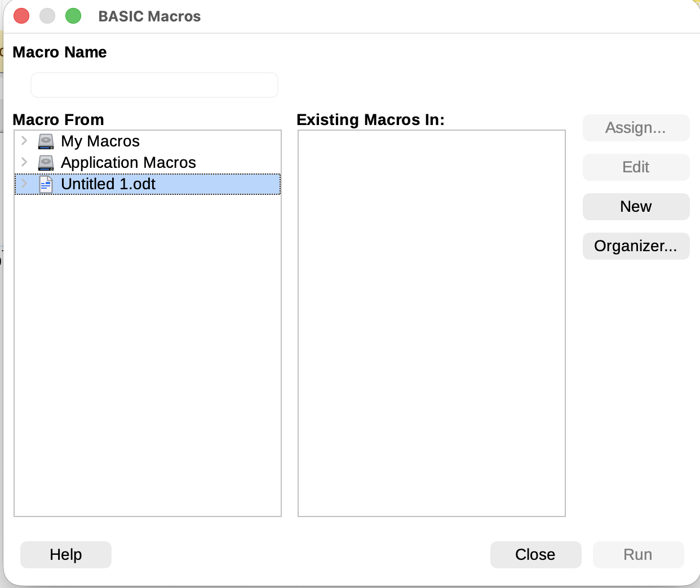The image size is (700, 588).
Task: Click the Edit button
Action: 636,167
